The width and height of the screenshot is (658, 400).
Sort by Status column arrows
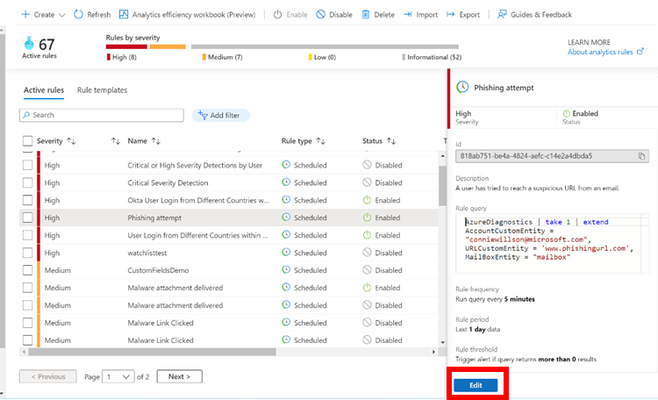click(x=391, y=141)
